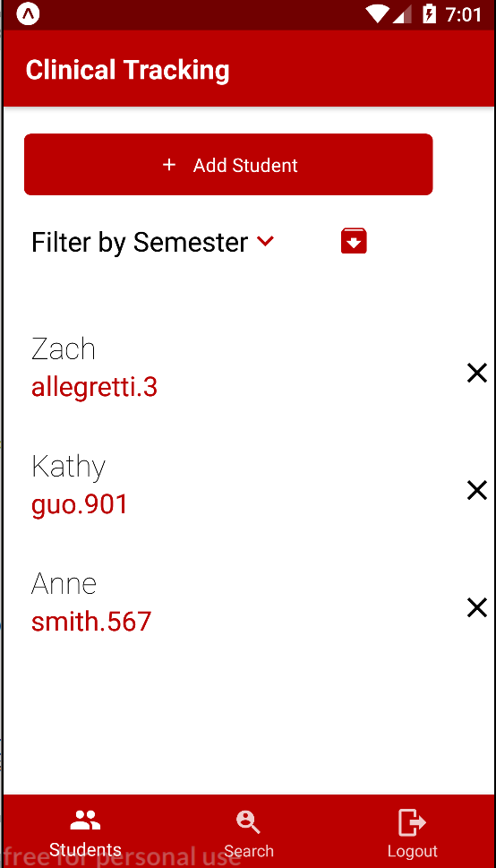Image resolution: width=496 pixels, height=868 pixels.
Task: Click the Clinical Tracking header title
Action: (127, 70)
